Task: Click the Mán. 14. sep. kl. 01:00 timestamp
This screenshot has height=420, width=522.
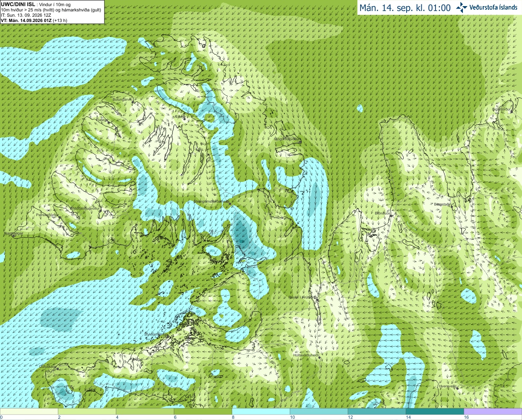Action: coord(405,8)
